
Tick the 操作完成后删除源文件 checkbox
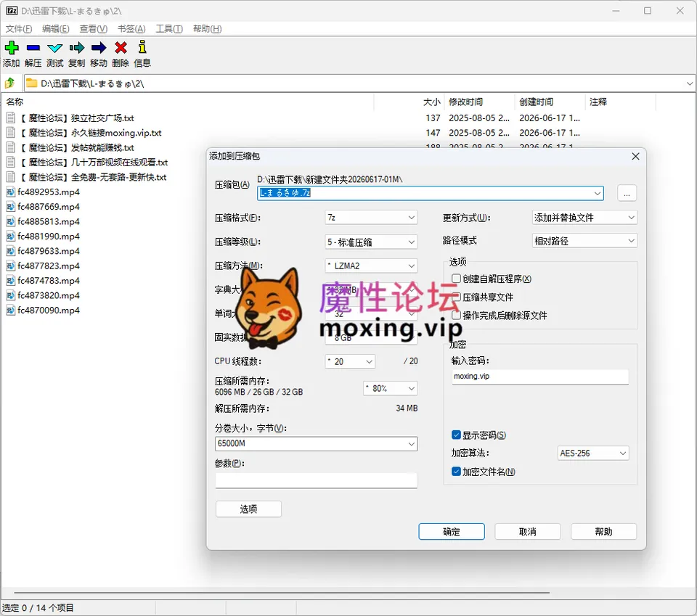tap(456, 315)
